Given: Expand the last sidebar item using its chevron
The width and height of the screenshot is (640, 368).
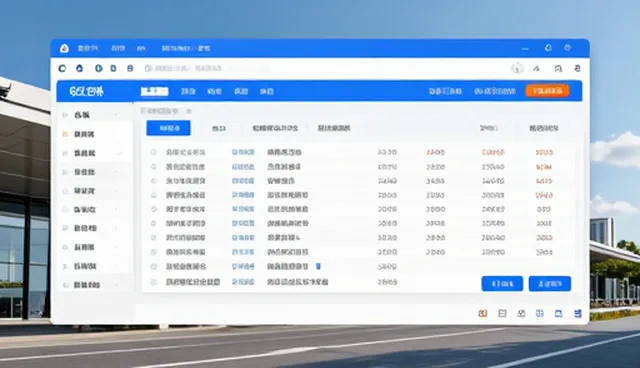Looking at the screenshot, I should pos(116,285).
